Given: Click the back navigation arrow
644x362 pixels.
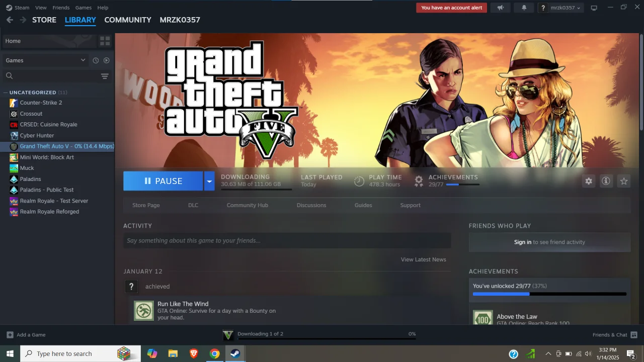Looking at the screenshot, I should coord(10,20).
